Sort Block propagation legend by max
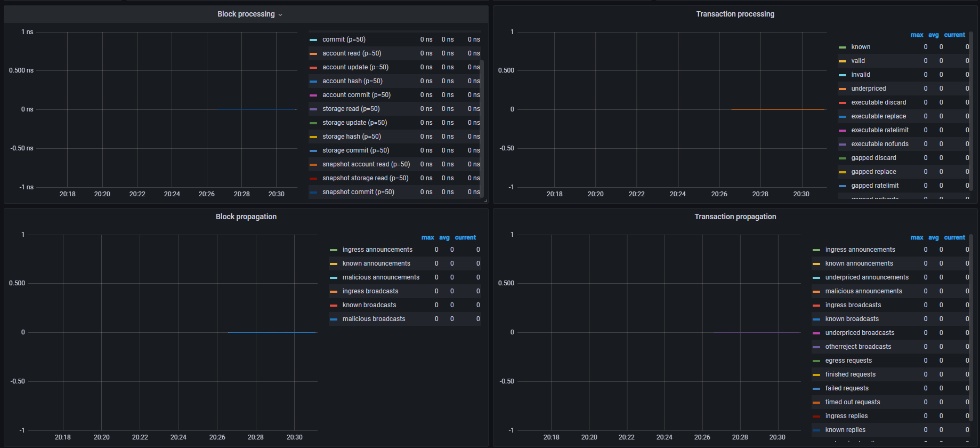Screen dimensions: 980x448 pos(427,238)
